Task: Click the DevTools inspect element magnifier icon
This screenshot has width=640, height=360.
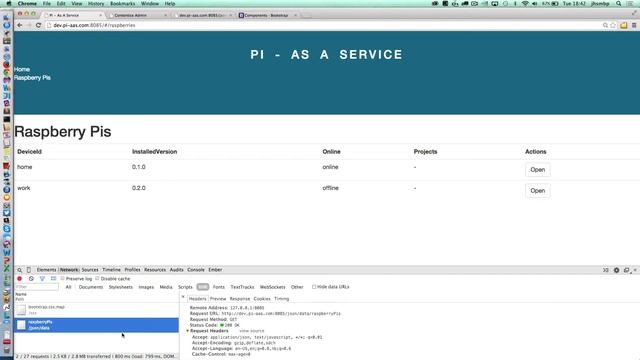Action: point(20,270)
